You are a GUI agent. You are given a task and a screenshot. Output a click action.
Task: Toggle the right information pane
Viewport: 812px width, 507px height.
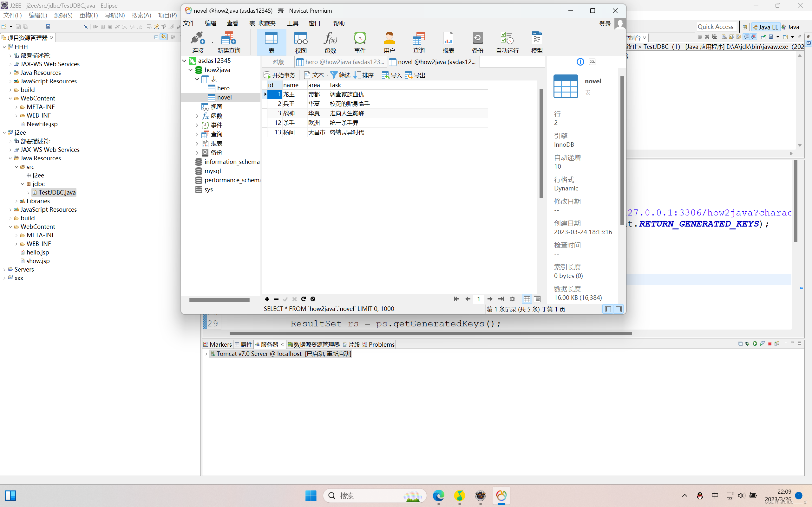click(619, 309)
